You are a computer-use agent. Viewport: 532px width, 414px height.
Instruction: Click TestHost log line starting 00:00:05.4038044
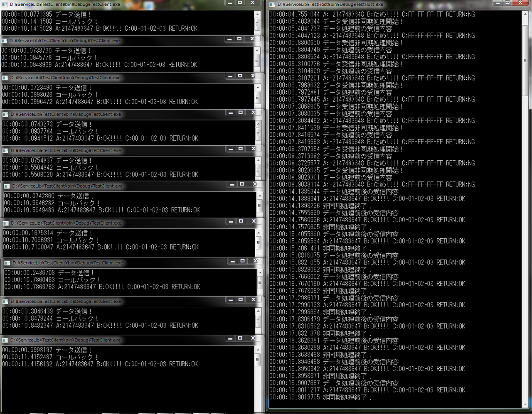click(x=336, y=21)
